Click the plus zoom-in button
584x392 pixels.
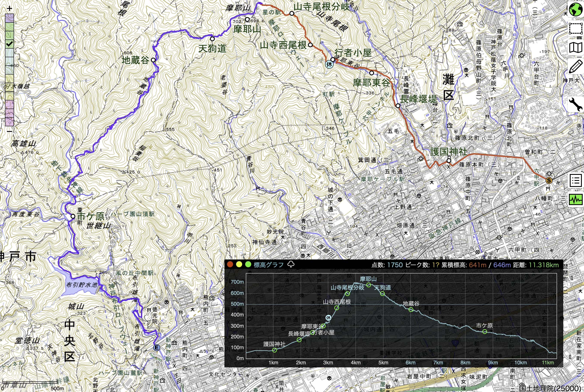[9, 8]
